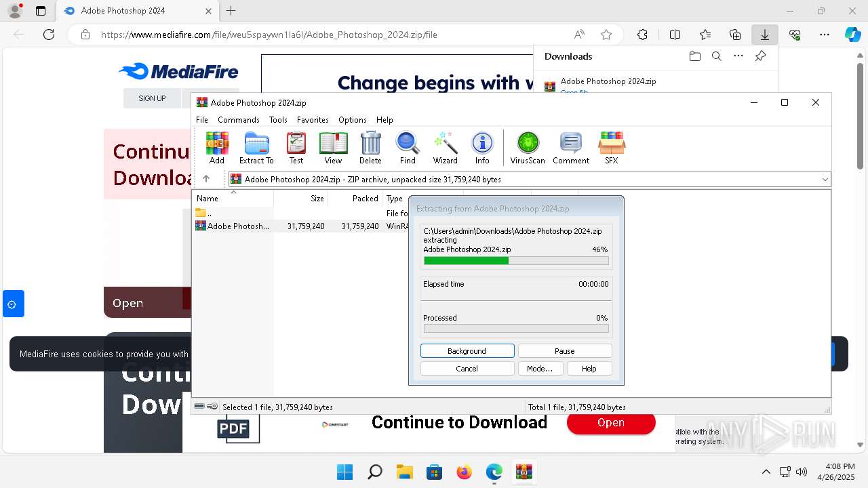Open Windows taskbar Search
Screen dimensions: 868x488
point(375,472)
